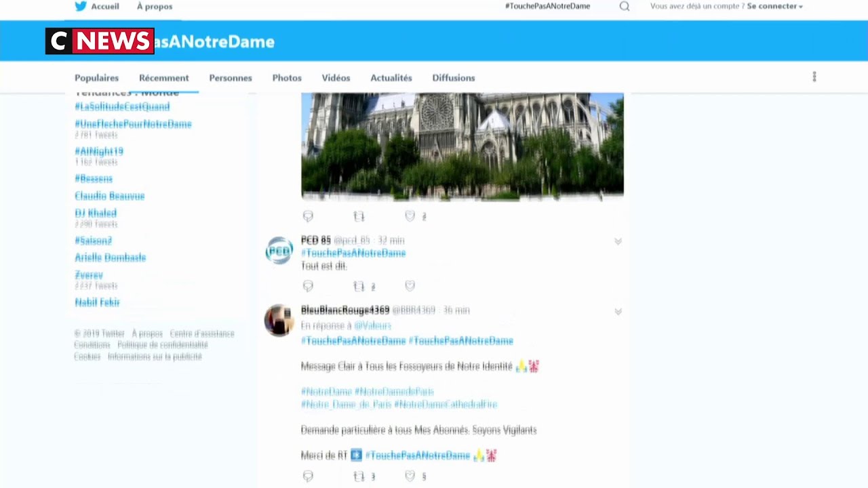
Task: Click PCB 85's profile avatar
Action: pos(279,251)
